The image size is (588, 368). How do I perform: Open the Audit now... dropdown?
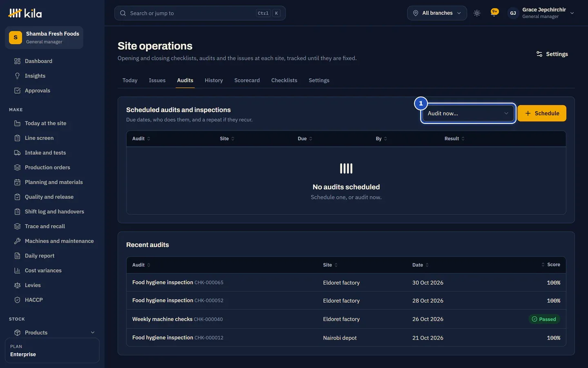click(468, 113)
